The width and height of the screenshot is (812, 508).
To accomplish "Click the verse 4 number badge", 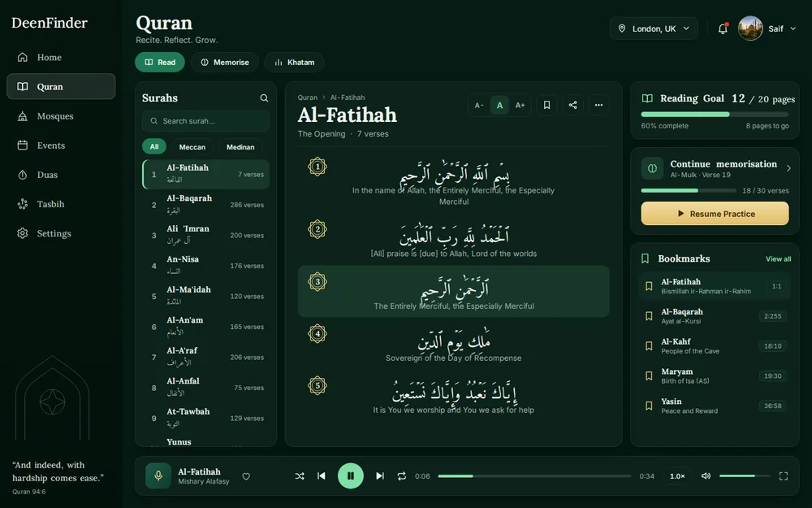I will click(x=317, y=333).
